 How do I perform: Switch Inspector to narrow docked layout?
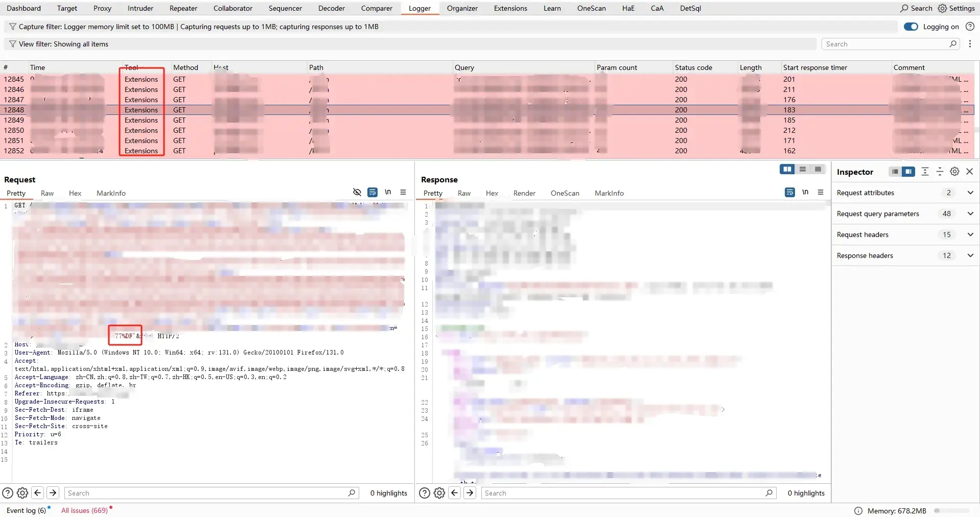895,172
